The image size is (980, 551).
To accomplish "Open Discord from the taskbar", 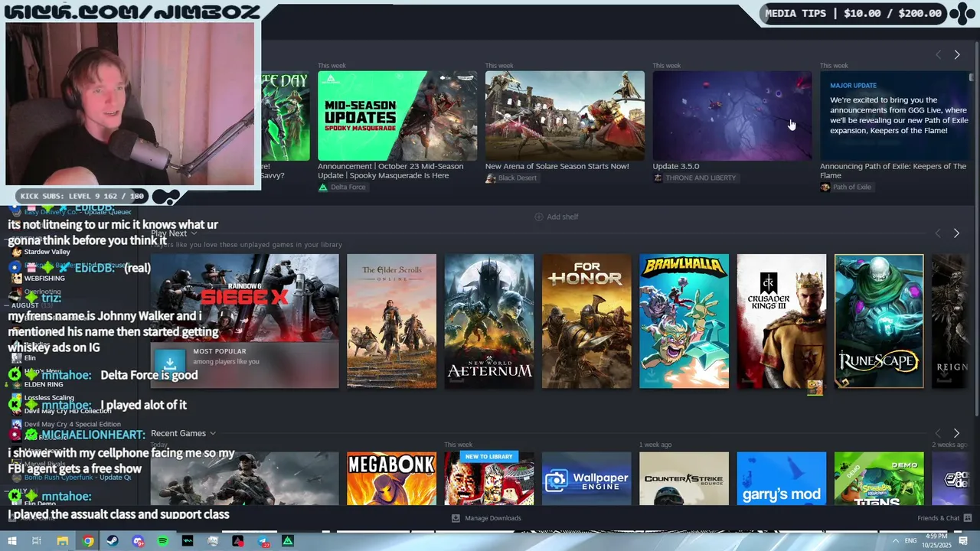I will pos(138,541).
